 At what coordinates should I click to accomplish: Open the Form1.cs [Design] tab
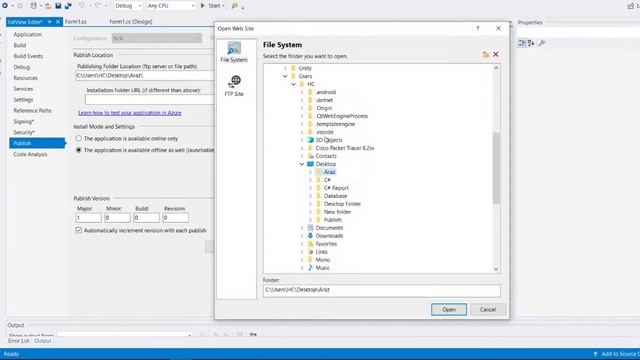(x=131, y=22)
